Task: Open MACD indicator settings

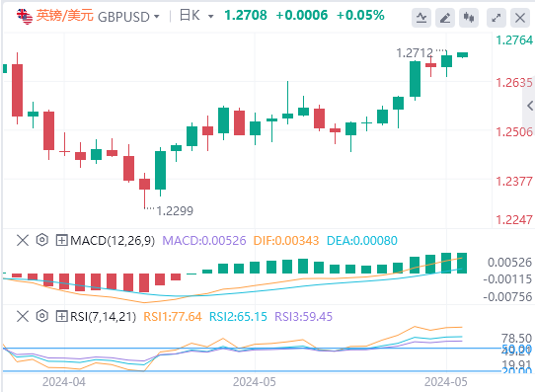Action: [x=42, y=240]
